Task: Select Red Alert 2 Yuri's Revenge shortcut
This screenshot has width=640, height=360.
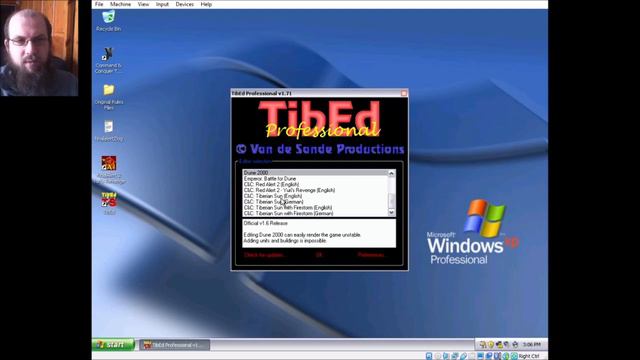Action: pos(109,169)
